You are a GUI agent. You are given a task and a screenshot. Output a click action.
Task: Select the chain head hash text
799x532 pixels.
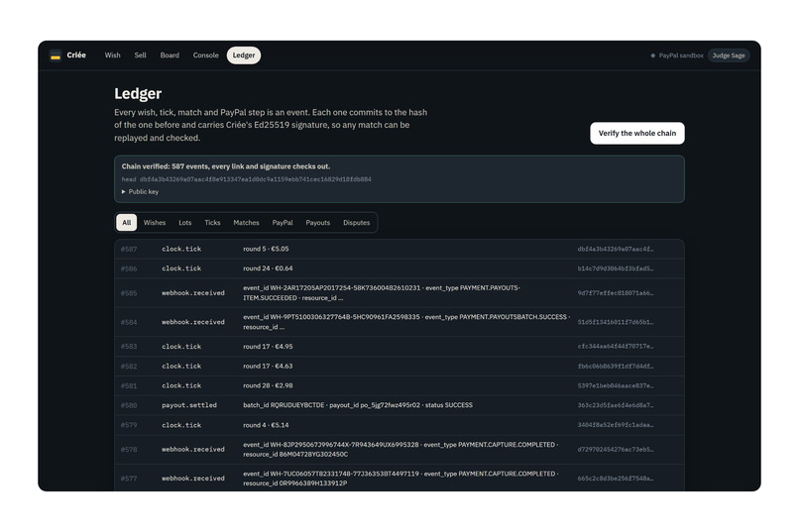point(256,179)
